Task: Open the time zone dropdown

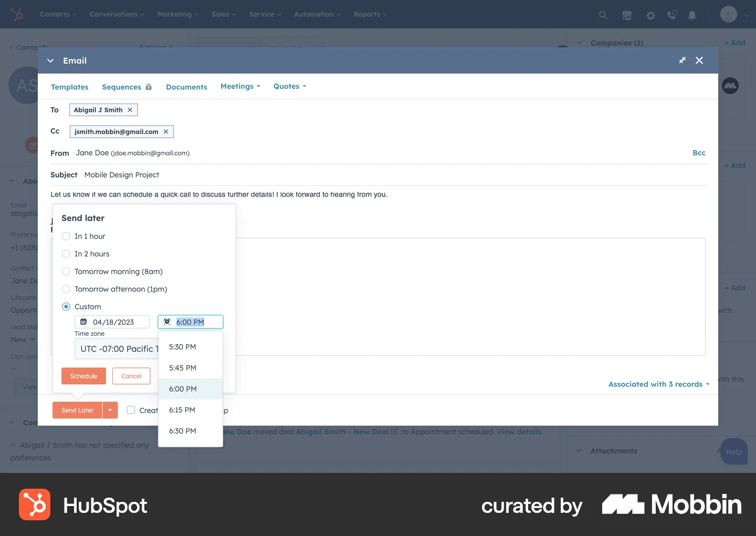Action: click(117, 349)
